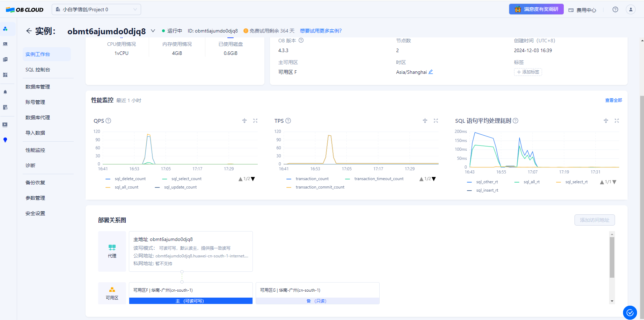644x320 pixels.
Task: Open the instances cluster icon in sidebar
Action: pyautogui.click(x=5, y=29)
